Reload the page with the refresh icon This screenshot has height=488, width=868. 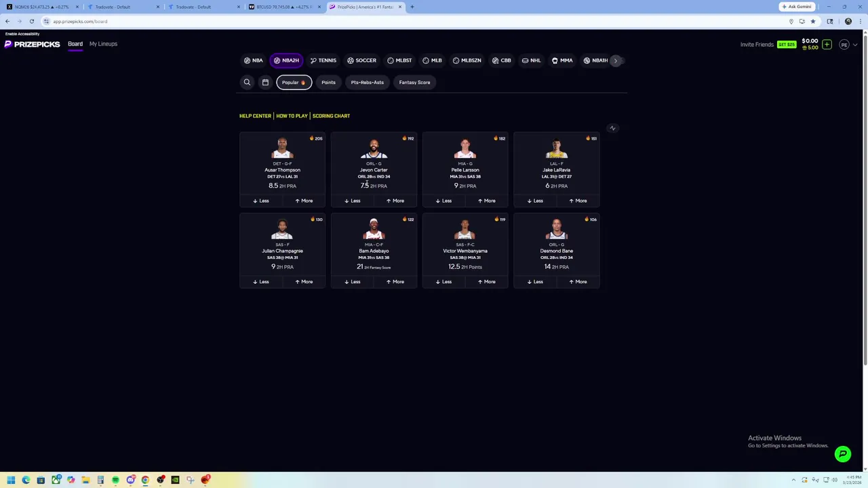[x=31, y=21]
